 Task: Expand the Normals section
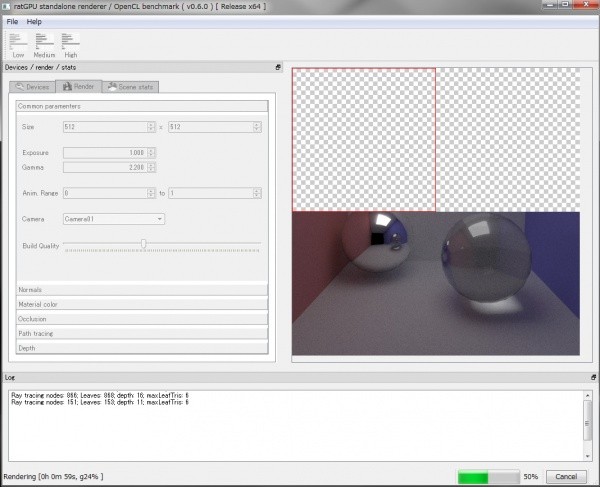point(142,290)
